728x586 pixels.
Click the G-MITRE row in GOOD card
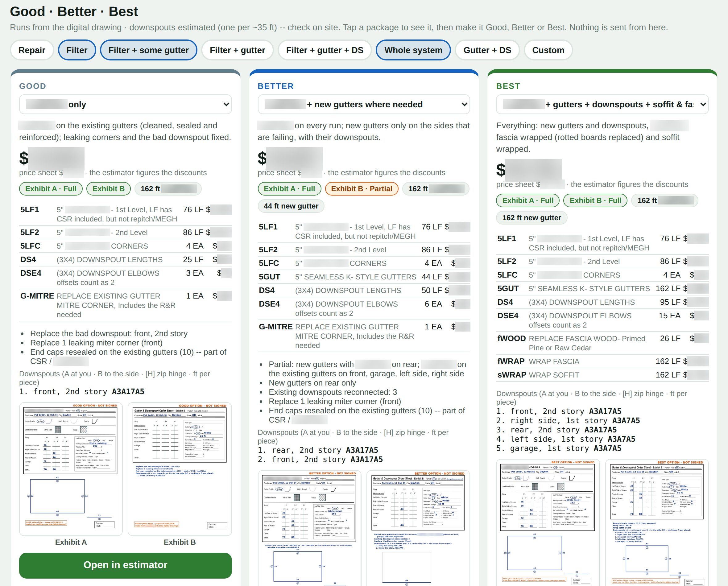[x=125, y=305]
